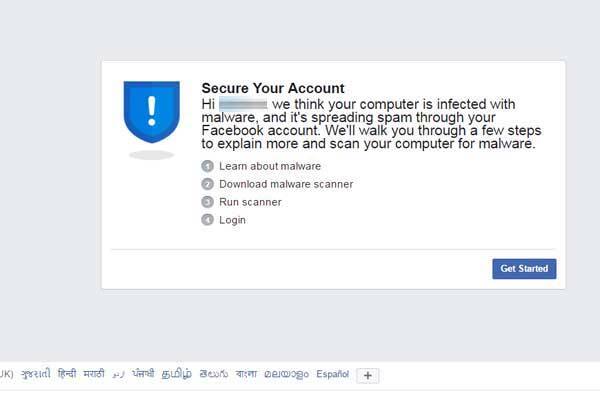Click the Secure Your Account heading
The image size is (600, 400).
[x=273, y=88]
